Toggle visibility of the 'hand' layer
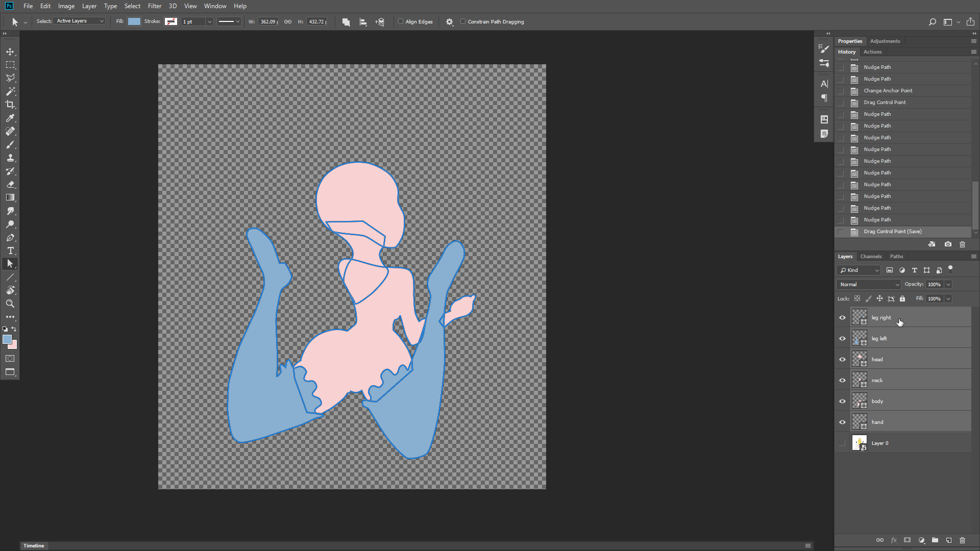Screen dimensions: 980x551 (x=843, y=422)
